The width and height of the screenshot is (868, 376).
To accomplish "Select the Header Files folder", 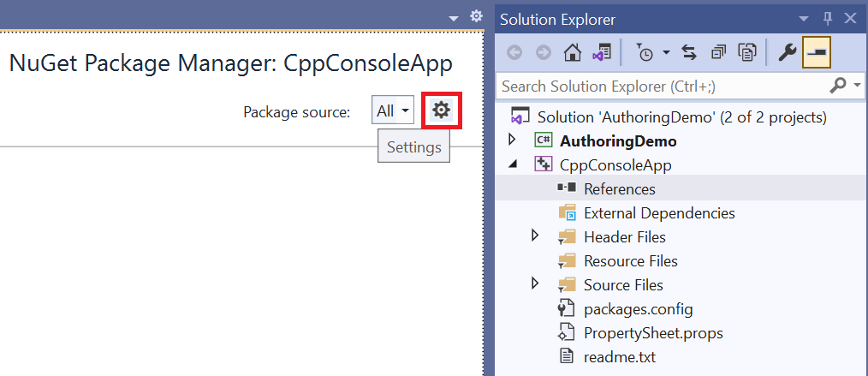I will [x=624, y=237].
